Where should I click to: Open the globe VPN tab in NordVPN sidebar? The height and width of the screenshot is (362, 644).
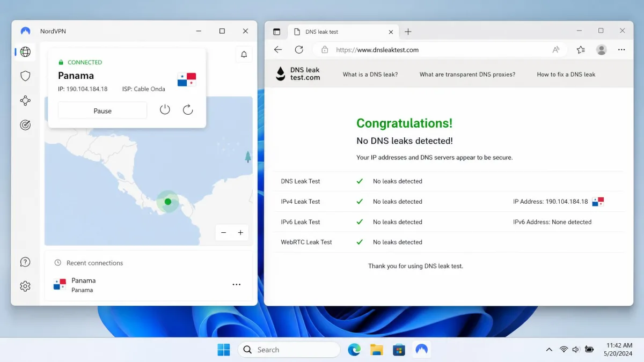click(x=25, y=52)
